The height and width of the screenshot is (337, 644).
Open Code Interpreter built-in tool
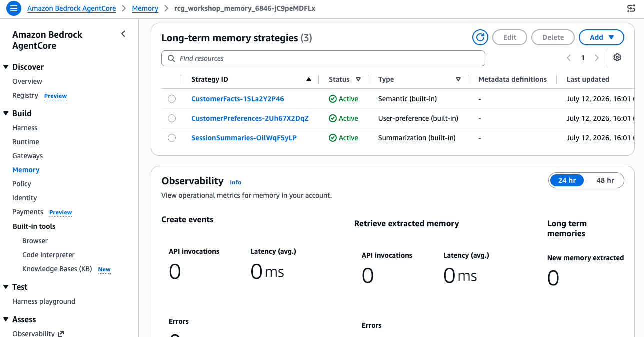pyautogui.click(x=48, y=255)
